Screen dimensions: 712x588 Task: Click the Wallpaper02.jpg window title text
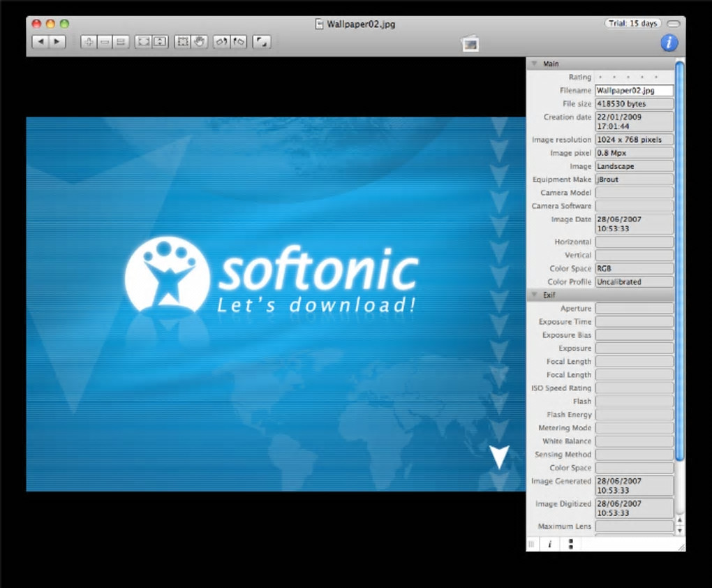tap(361, 24)
